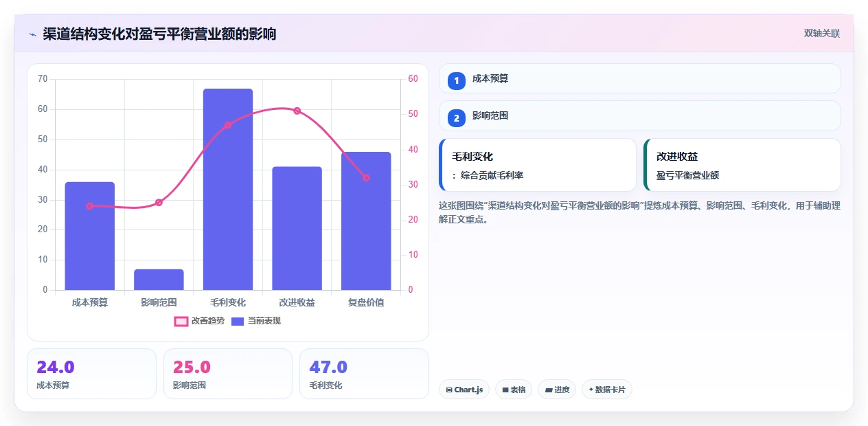Click the 成本预算 bar in the chart
The height and width of the screenshot is (426, 868).
90,236
